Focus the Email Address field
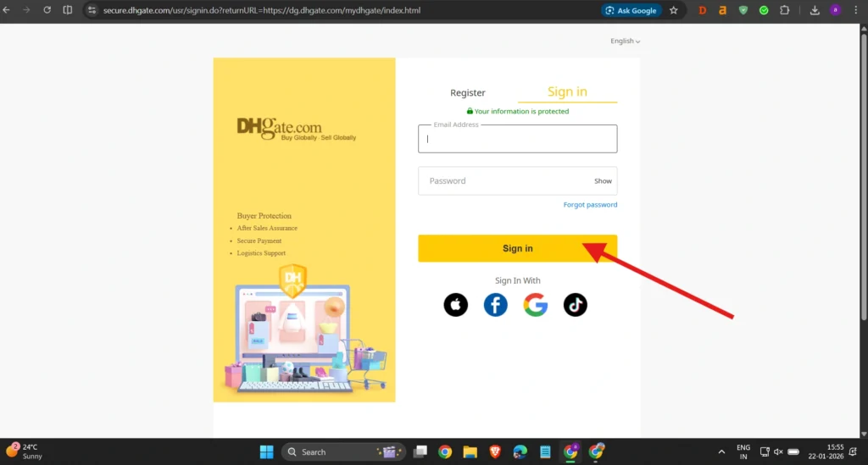 coord(518,139)
